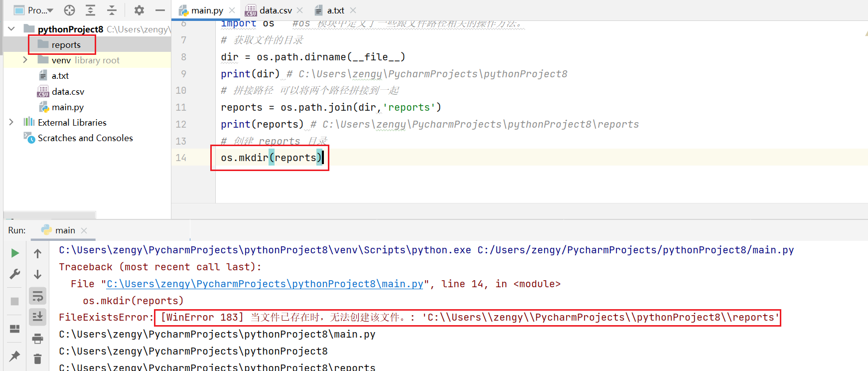868x371 pixels.
Task: Select the main run tab
Action: pos(65,230)
